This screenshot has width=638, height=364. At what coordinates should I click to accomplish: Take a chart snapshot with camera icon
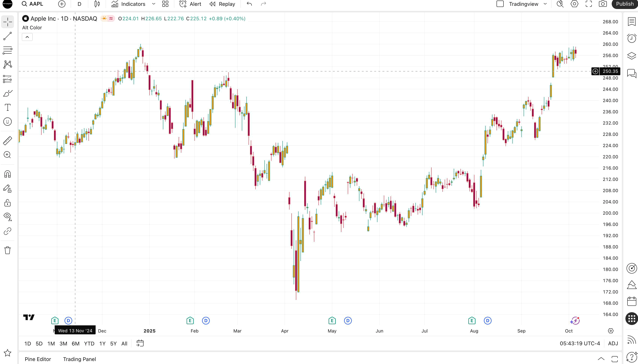pyautogui.click(x=603, y=4)
